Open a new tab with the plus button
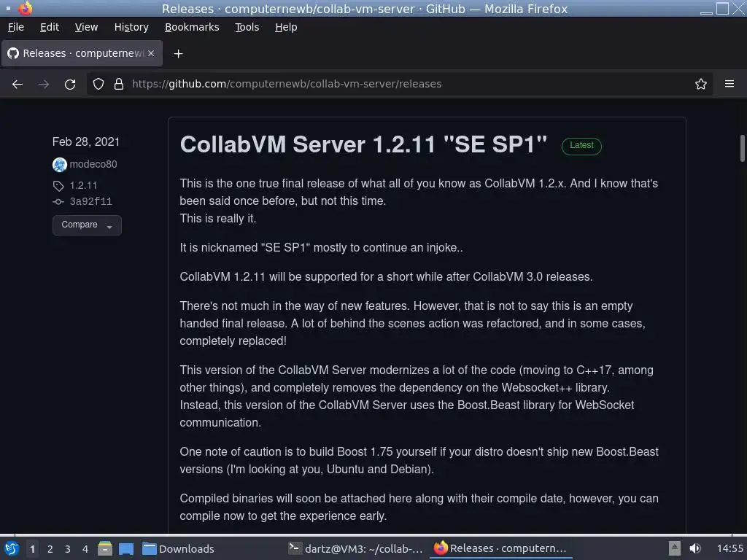This screenshot has height=560, width=747. pyautogui.click(x=178, y=54)
